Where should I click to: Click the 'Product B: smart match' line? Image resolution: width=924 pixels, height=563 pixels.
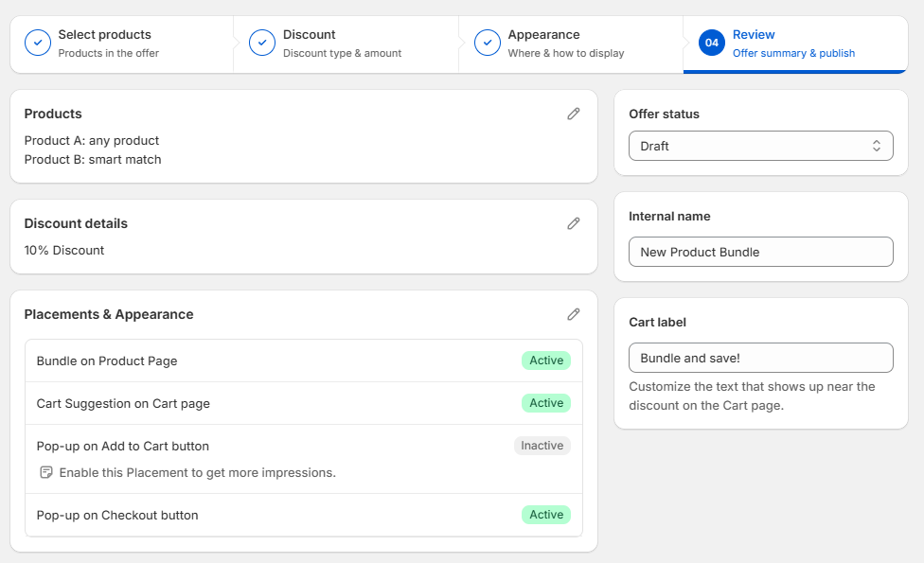(93, 159)
